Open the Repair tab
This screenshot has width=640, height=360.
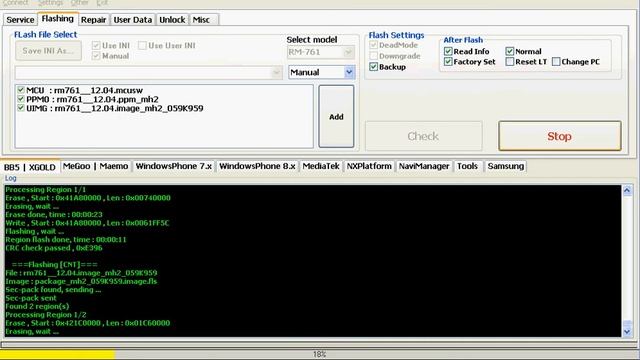click(x=93, y=20)
